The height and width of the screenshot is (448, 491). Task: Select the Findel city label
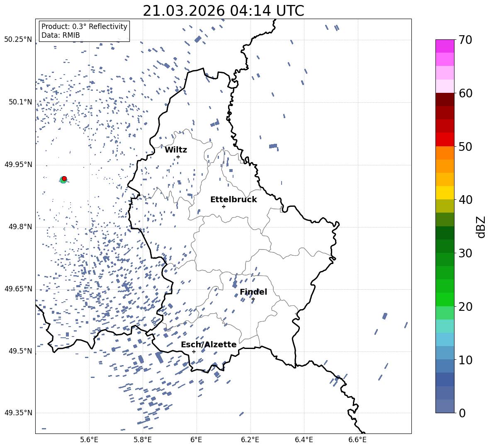[253, 292]
